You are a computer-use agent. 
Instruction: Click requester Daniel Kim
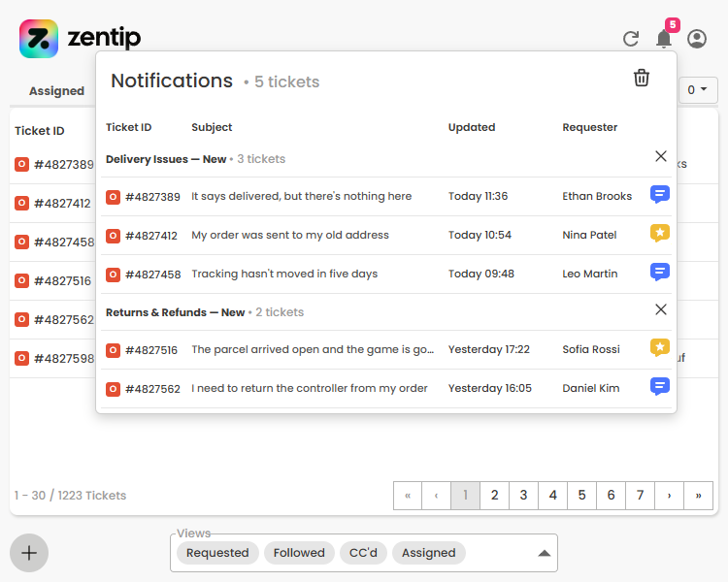[x=590, y=388]
